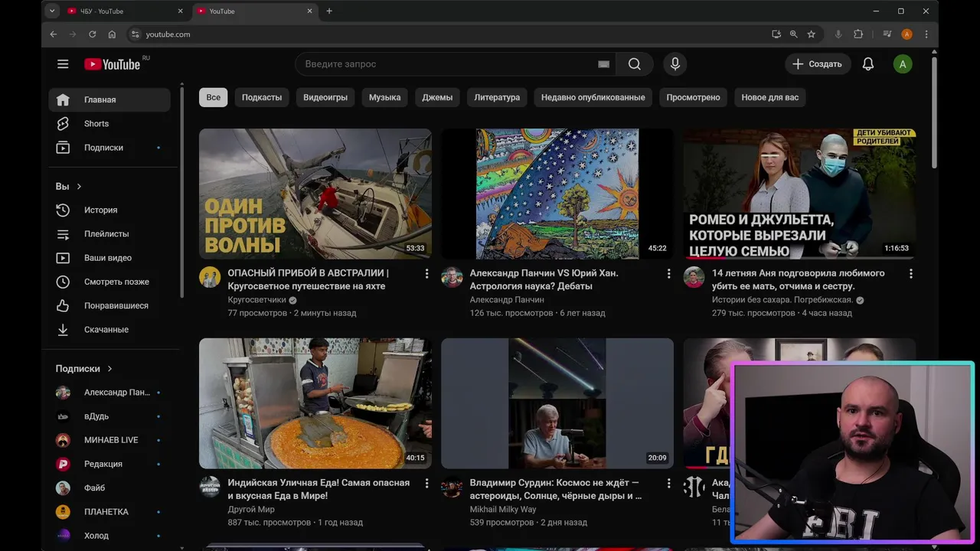The image size is (980, 551).
Task: Open the YouTube hamburger guide menu
Action: click(x=63, y=64)
